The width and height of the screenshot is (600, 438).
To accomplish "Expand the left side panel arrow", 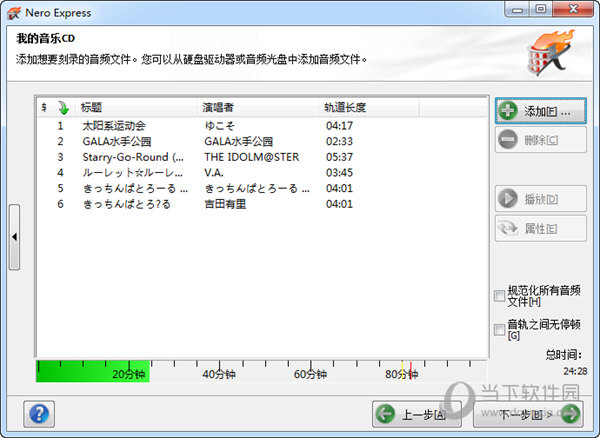I will tap(15, 237).
